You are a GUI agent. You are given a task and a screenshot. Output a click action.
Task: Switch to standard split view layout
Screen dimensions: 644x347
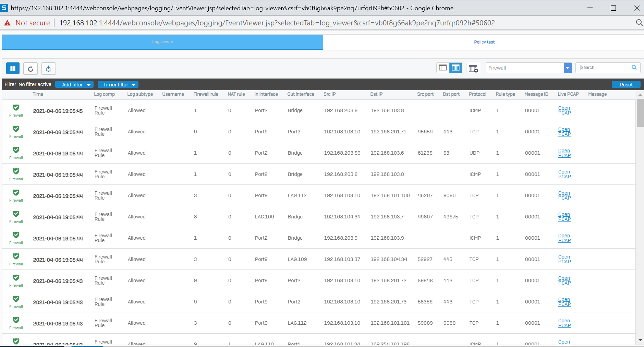(443, 68)
